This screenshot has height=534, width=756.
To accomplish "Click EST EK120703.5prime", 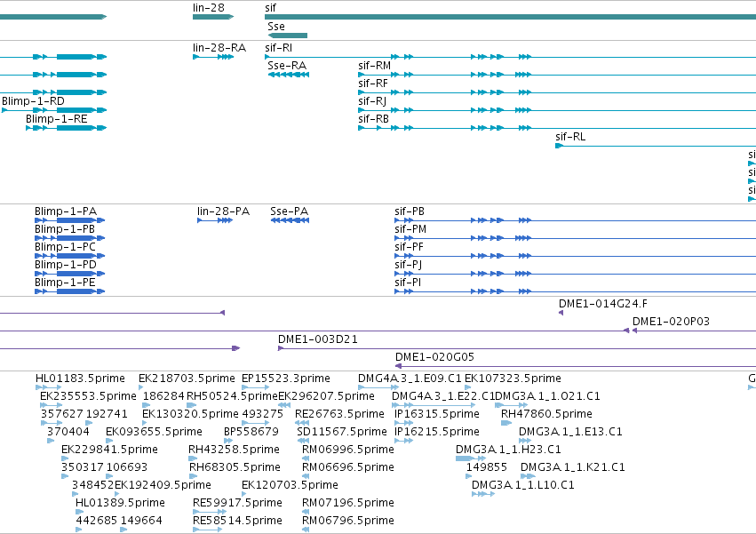I will (290, 486).
